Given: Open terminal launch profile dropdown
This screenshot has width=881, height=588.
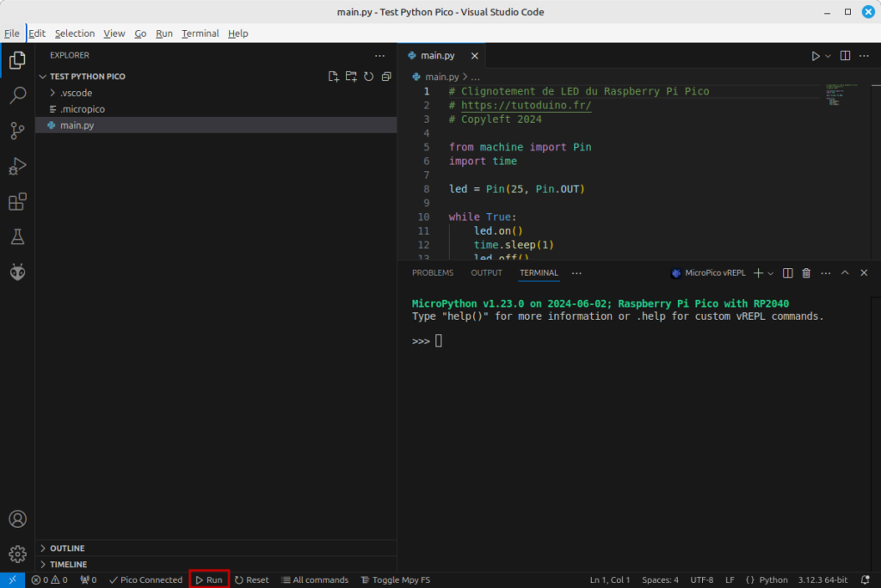Looking at the screenshot, I should (x=771, y=273).
